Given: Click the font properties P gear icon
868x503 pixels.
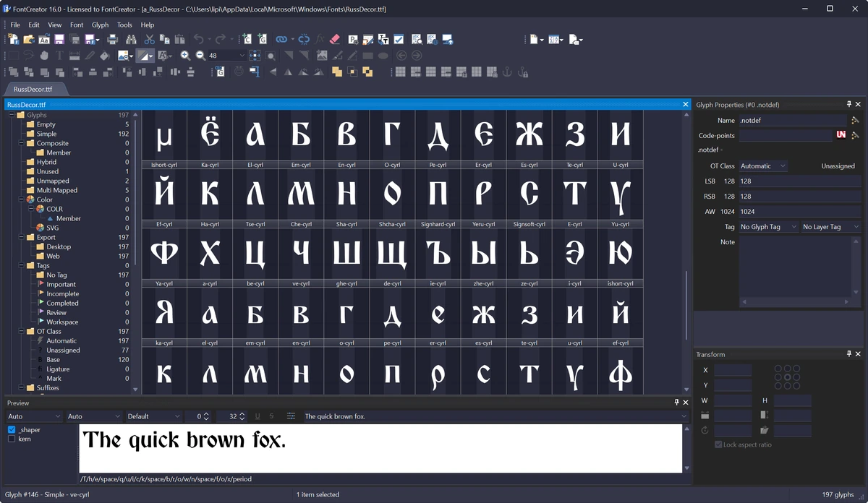Looking at the screenshot, I should (353, 39).
